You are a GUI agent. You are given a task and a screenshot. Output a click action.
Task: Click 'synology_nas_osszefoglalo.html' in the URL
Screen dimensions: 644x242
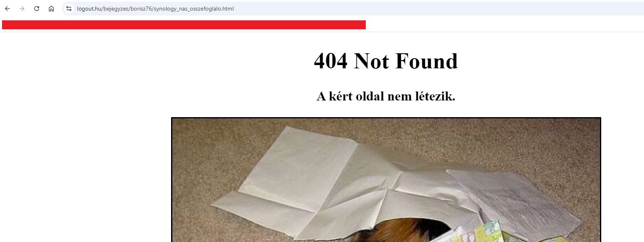click(x=193, y=9)
